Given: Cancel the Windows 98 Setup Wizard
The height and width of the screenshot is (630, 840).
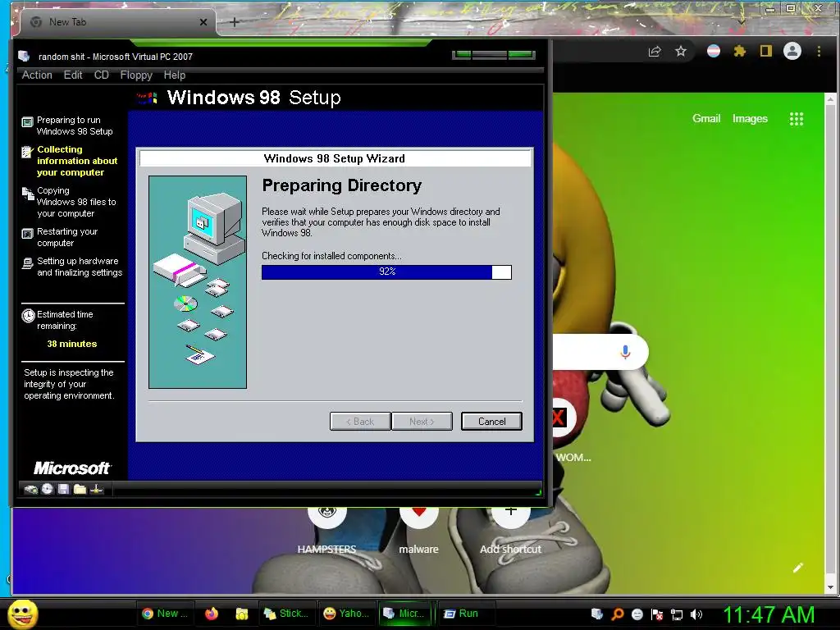Looking at the screenshot, I should [491, 422].
